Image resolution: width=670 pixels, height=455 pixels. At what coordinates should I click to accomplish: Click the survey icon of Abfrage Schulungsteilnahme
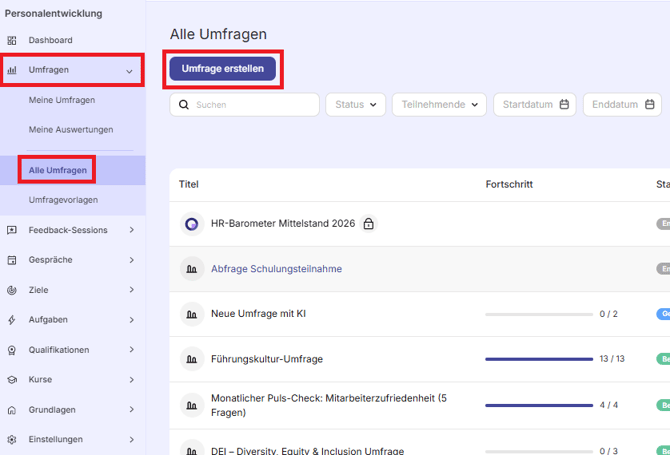click(x=192, y=269)
